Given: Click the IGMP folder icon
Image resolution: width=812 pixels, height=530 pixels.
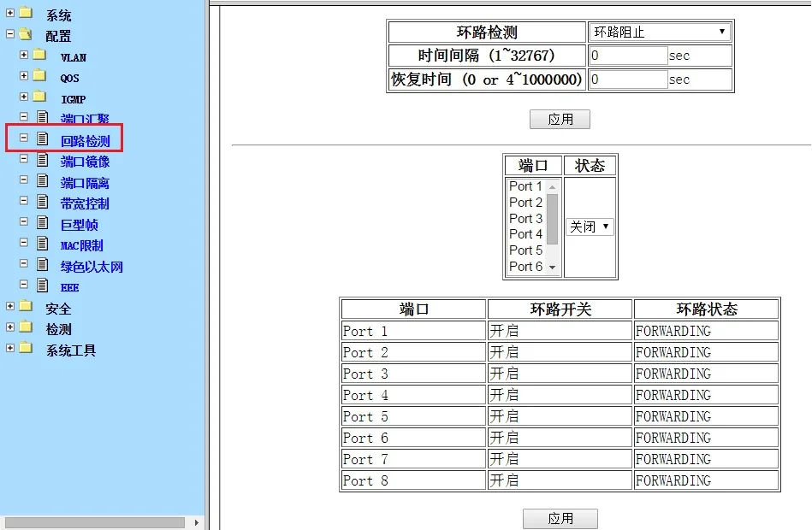Looking at the screenshot, I should point(40,97).
